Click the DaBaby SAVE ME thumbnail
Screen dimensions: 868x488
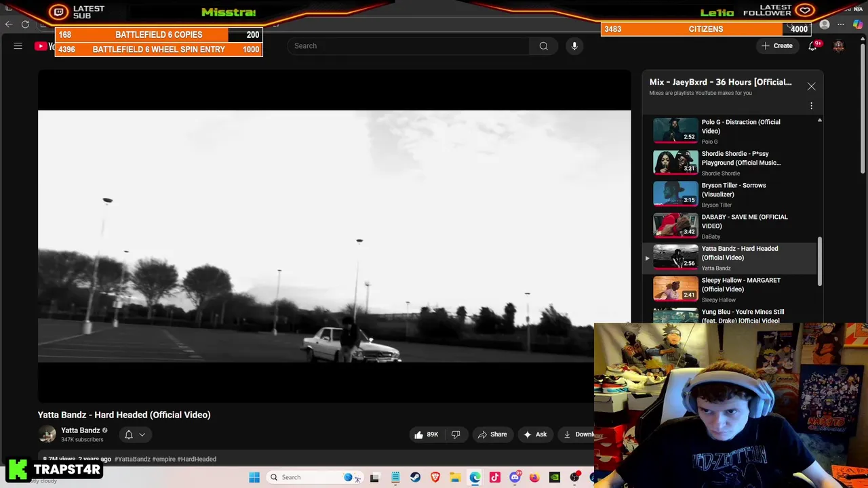pos(675,226)
